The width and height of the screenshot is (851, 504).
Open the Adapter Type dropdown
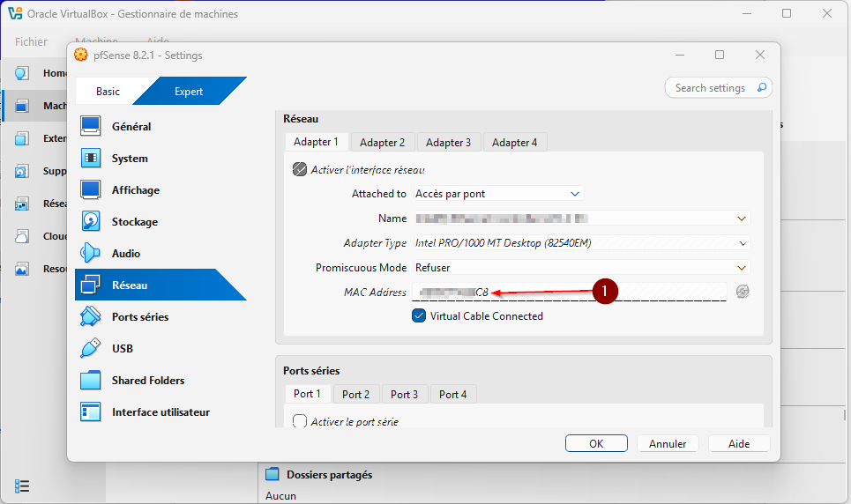coord(581,243)
